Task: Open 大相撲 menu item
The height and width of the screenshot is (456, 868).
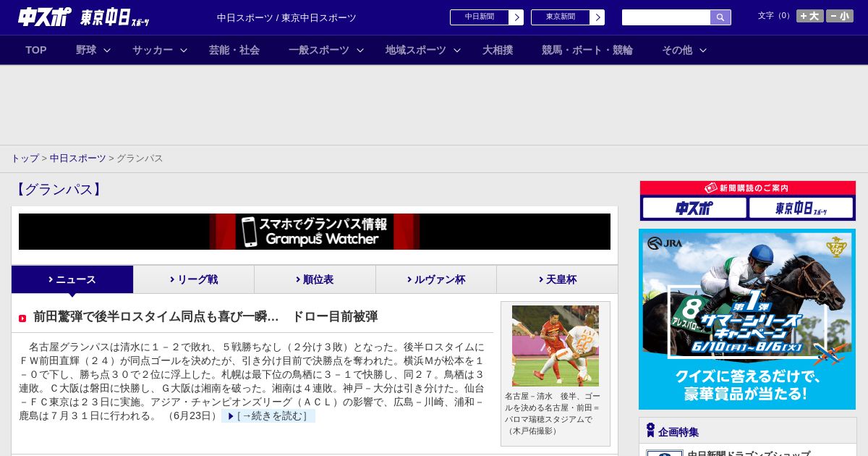Action: [498, 50]
